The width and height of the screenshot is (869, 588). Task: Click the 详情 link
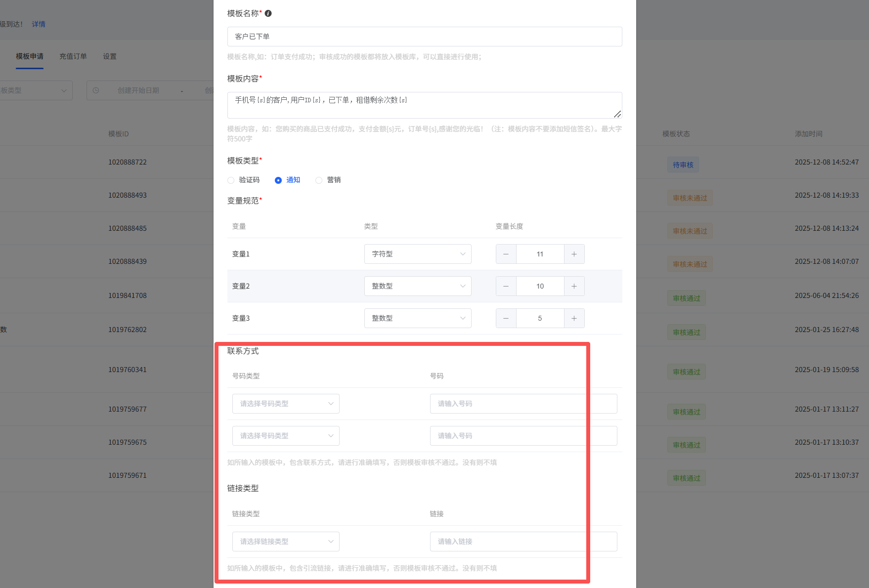(x=39, y=24)
